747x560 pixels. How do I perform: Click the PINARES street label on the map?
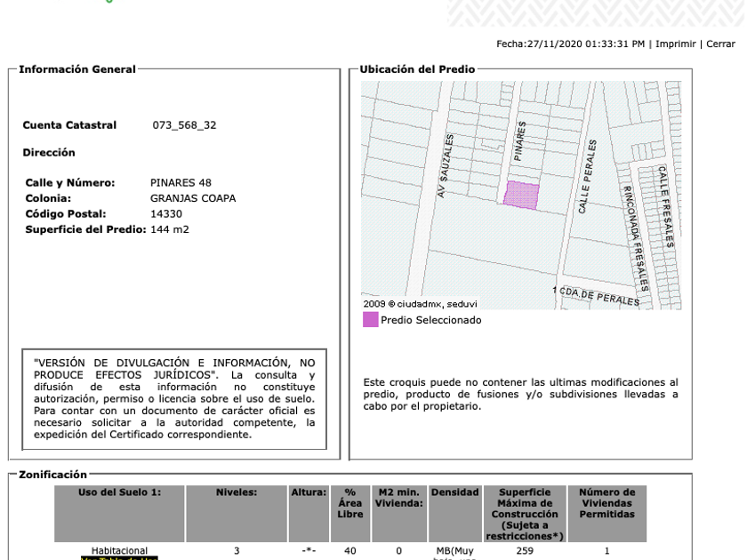click(x=519, y=141)
